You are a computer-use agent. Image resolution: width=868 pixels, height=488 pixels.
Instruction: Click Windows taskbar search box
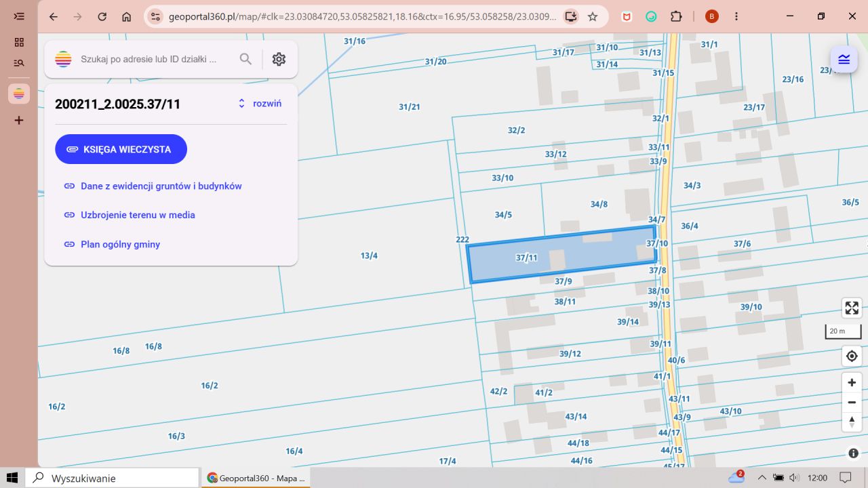click(113, 478)
